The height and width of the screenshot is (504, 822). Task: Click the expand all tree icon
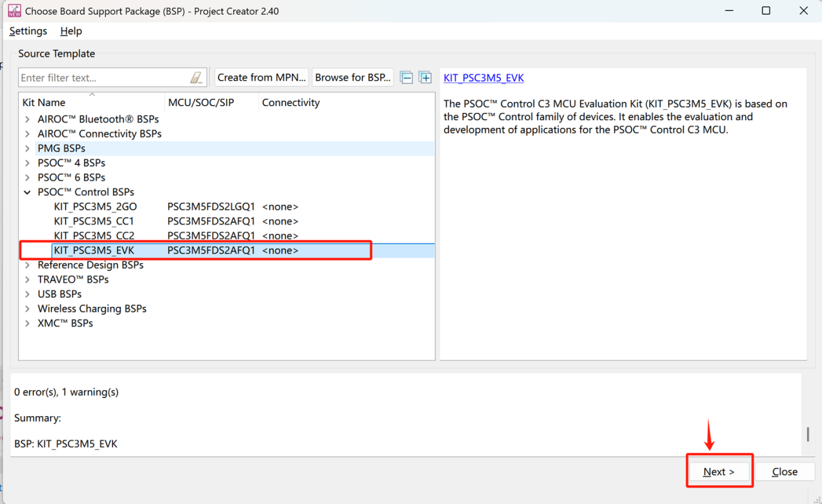[425, 78]
